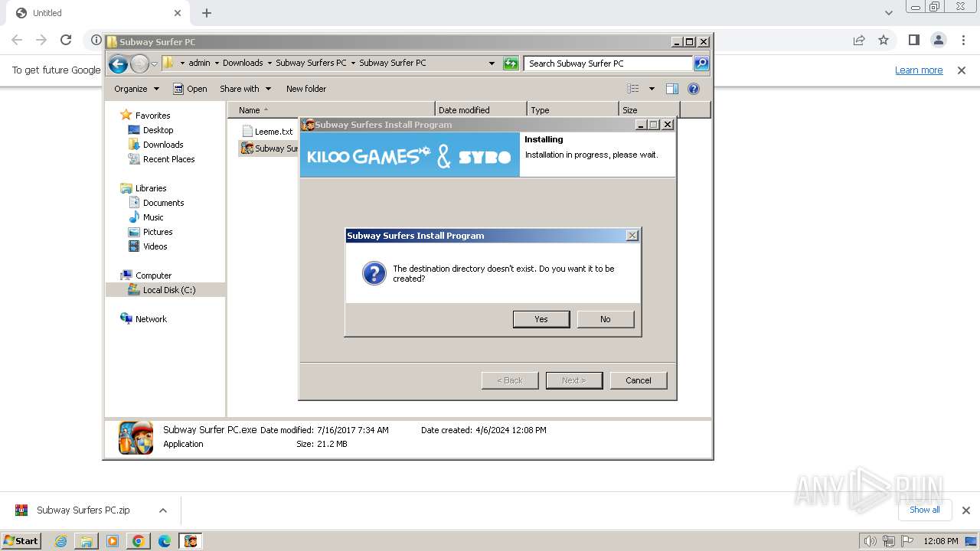Open Windows Media Player taskbar icon

click(x=113, y=541)
